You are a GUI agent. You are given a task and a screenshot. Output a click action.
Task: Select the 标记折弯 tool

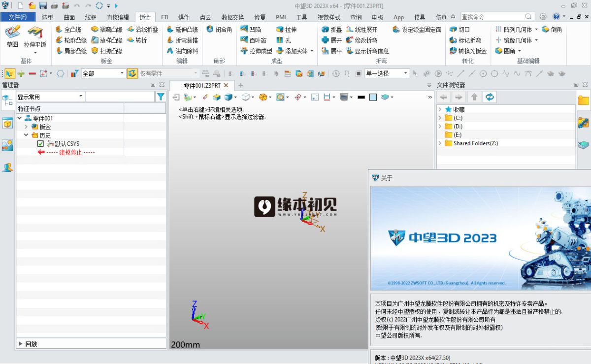(x=465, y=40)
